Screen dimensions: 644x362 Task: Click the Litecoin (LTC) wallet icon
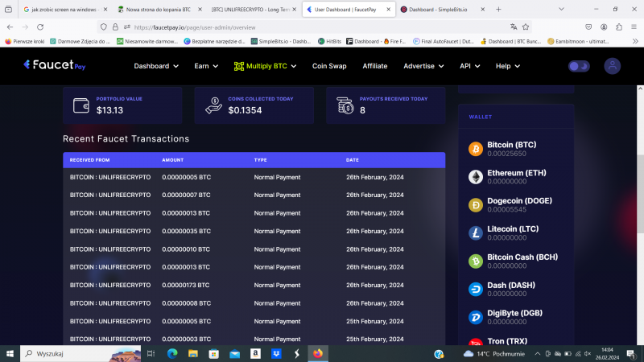point(476,232)
